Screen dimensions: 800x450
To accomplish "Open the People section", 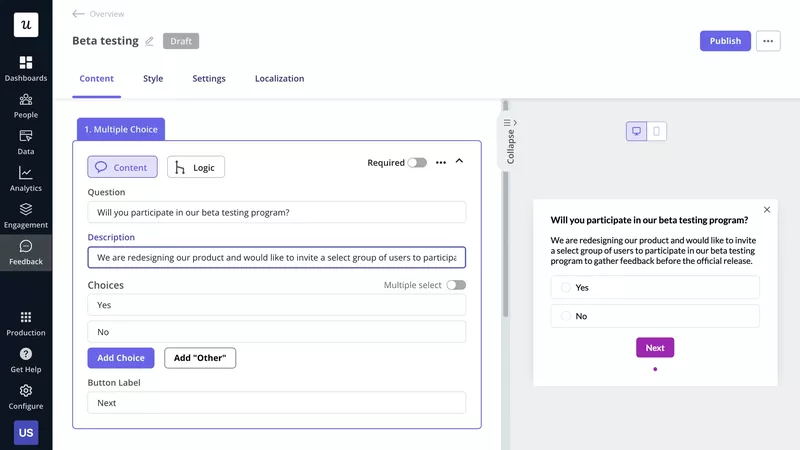I will [26, 106].
